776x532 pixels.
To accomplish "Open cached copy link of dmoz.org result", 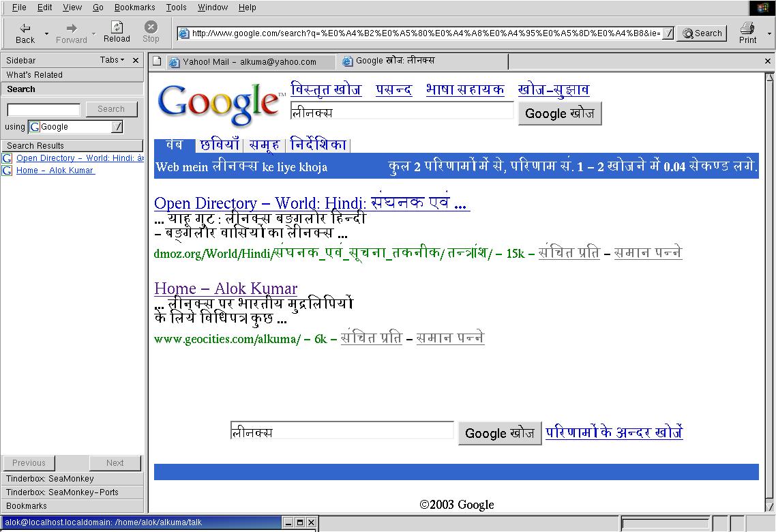I will [569, 252].
